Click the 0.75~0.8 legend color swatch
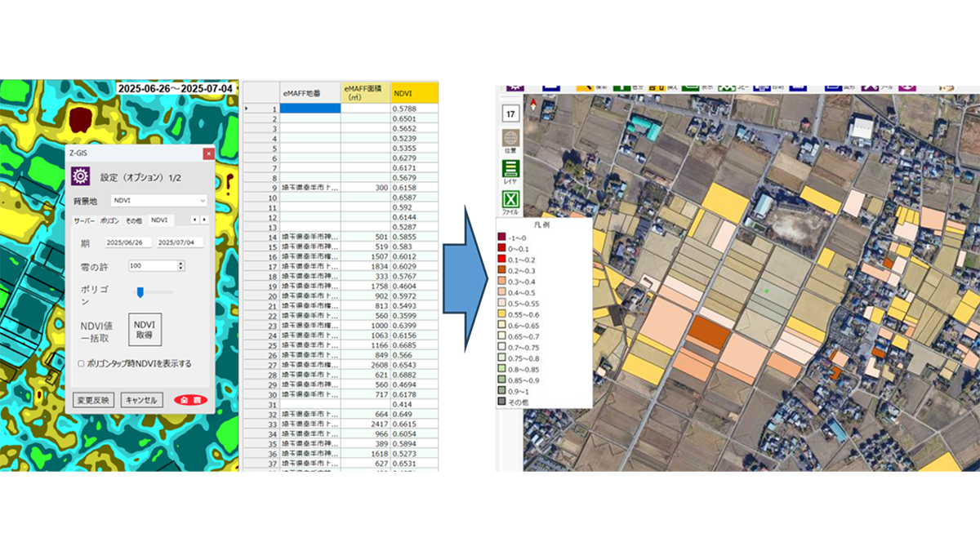The image size is (980, 551). click(502, 358)
